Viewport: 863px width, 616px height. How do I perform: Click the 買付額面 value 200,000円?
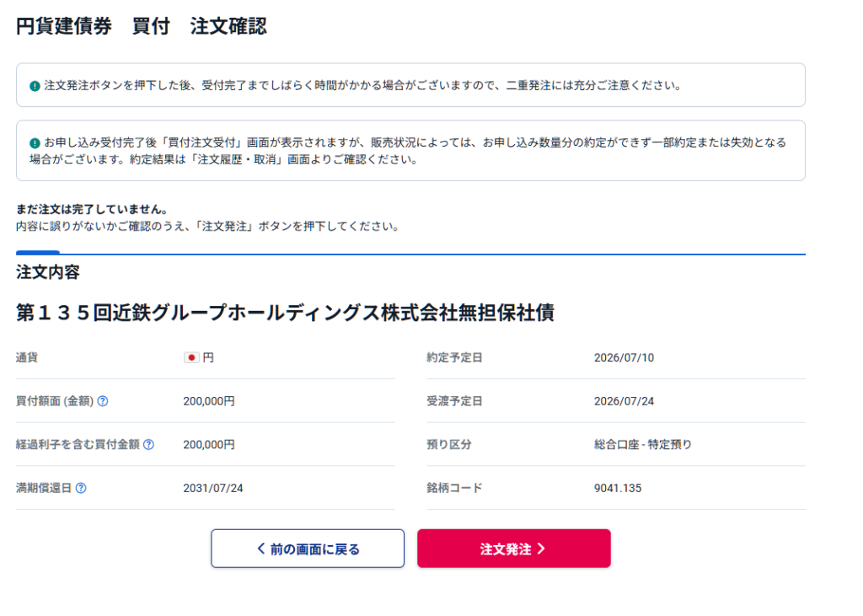(209, 401)
